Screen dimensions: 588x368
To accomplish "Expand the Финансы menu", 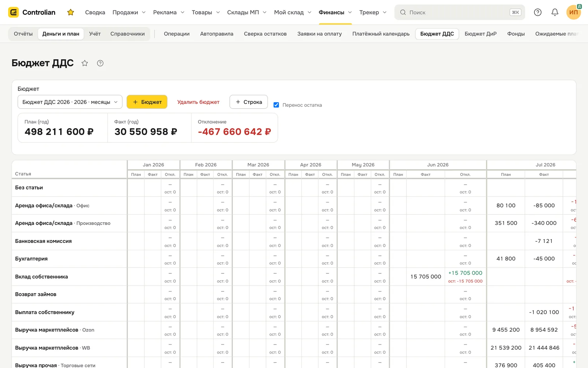I will coord(335,13).
